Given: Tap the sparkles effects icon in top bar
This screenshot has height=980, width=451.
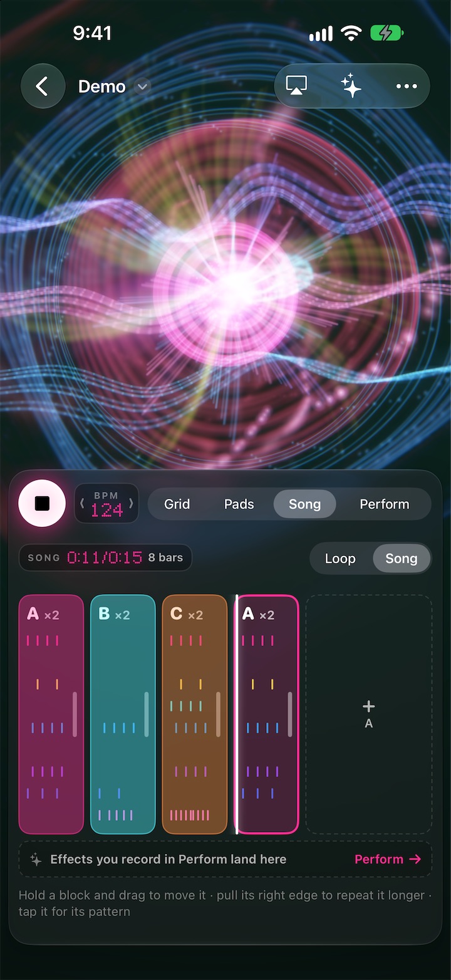Looking at the screenshot, I should click(x=351, y=86).
